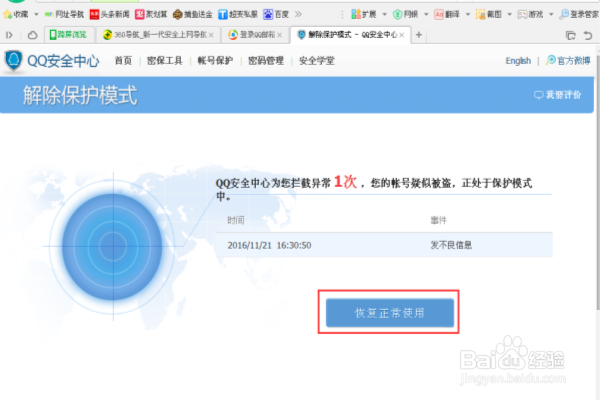Click the red 1次 count text
600x400 pixels.
[346, 181]
